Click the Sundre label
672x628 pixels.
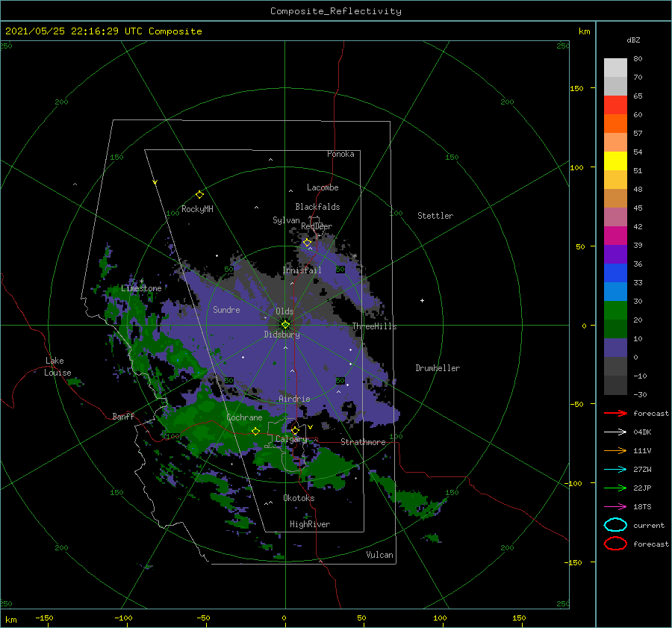coord(226,309)
